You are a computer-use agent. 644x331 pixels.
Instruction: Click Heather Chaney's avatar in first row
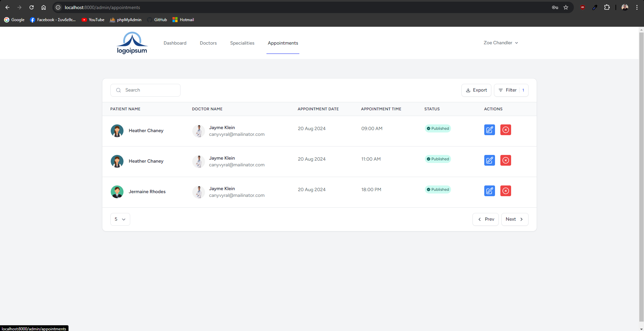(x=117, y=131)
